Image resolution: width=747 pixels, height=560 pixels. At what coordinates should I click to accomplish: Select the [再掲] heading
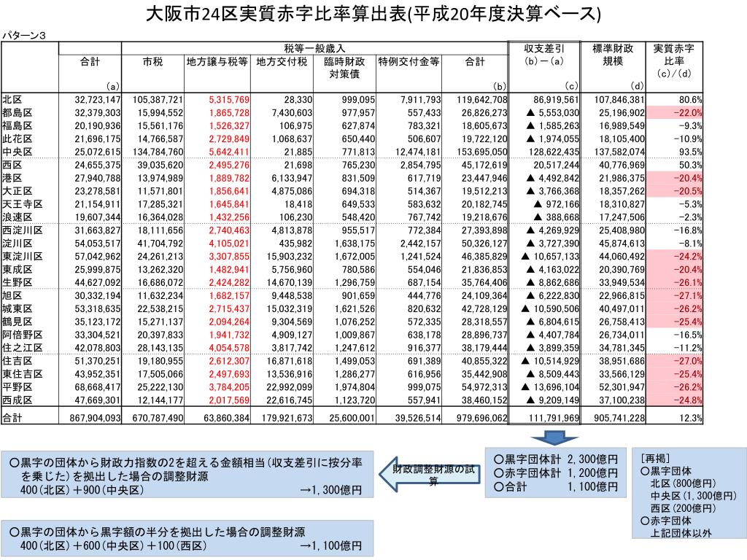click(x=655, y=458)
